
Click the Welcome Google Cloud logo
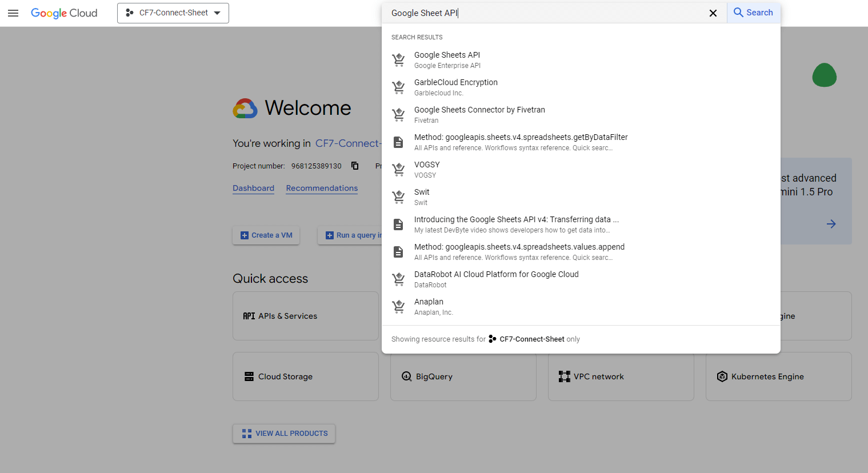245,109
